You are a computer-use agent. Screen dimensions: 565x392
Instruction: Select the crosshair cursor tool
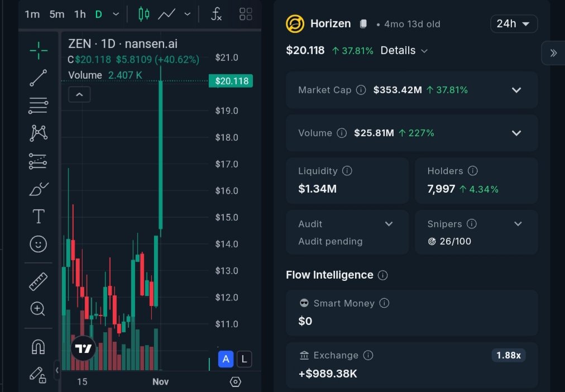pos(38,50)
